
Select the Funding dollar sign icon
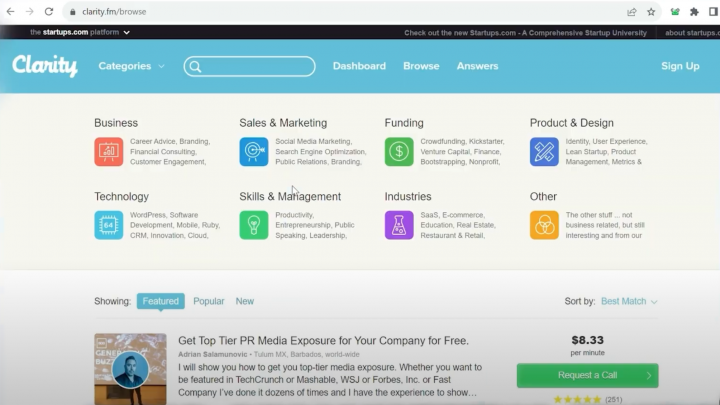(399, 152)
